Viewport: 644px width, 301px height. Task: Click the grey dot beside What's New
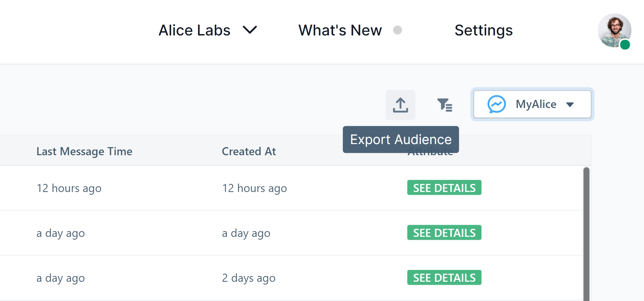(x=397, y=30)
